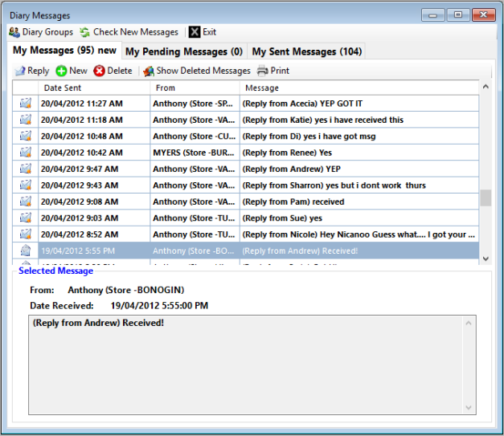Open the My Sent Messages tab
This screenshot has height=436, width=504.
point(306,51)
